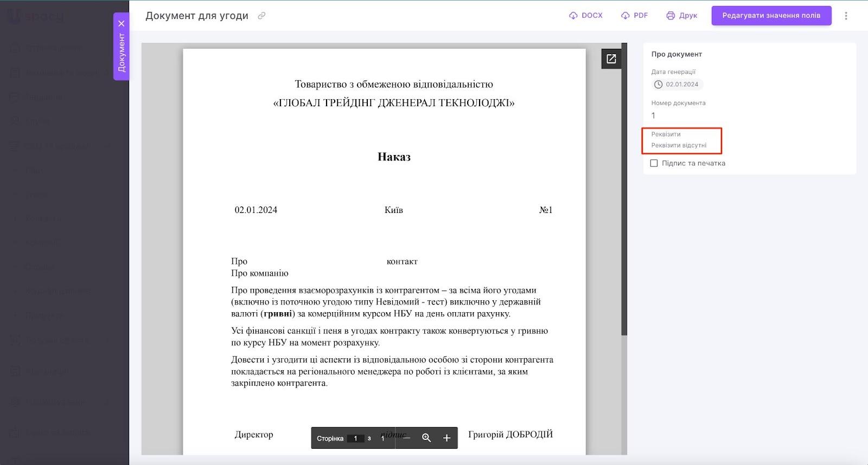Click the Реквізити відсутні text

pos(679,145)
